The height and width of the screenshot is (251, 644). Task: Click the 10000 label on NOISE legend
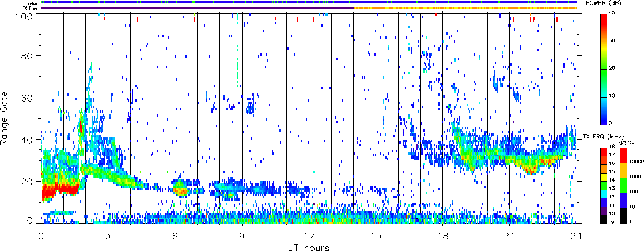(637, 162)
